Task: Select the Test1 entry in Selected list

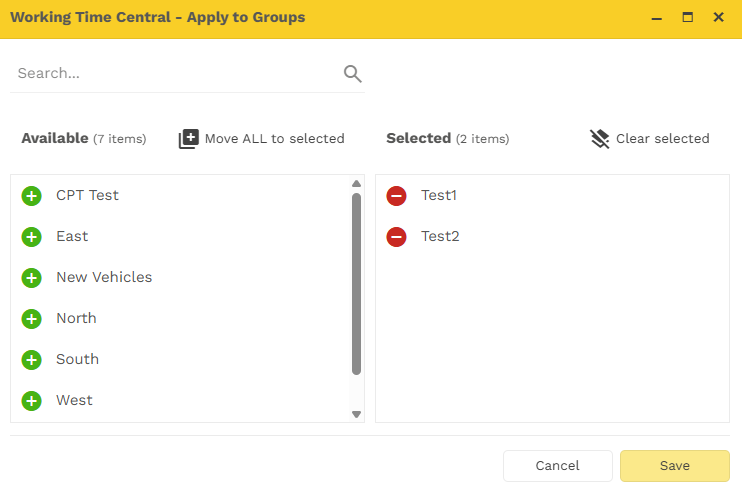Action: pyautogui.click(x=439, y=195)
